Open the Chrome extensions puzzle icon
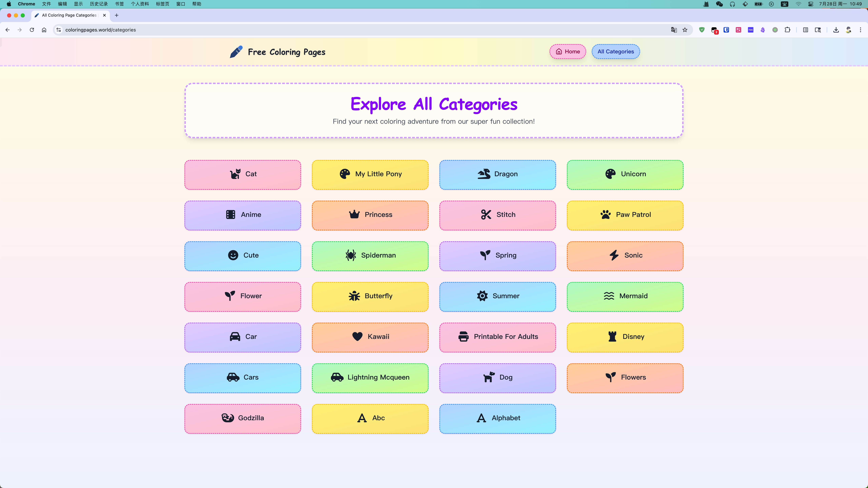868x488 pixels. pyautogui.click(x=787, y=30)
